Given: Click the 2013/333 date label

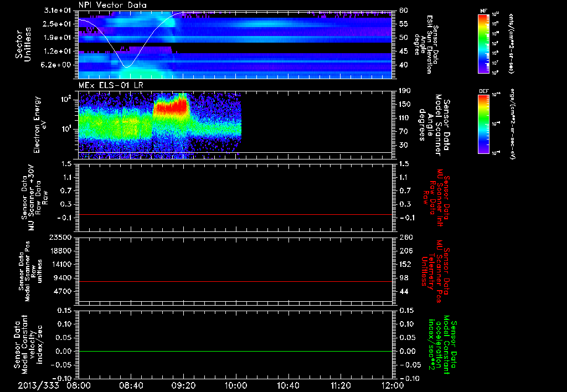Looking at the screenshot, I should tap(39, 385).
